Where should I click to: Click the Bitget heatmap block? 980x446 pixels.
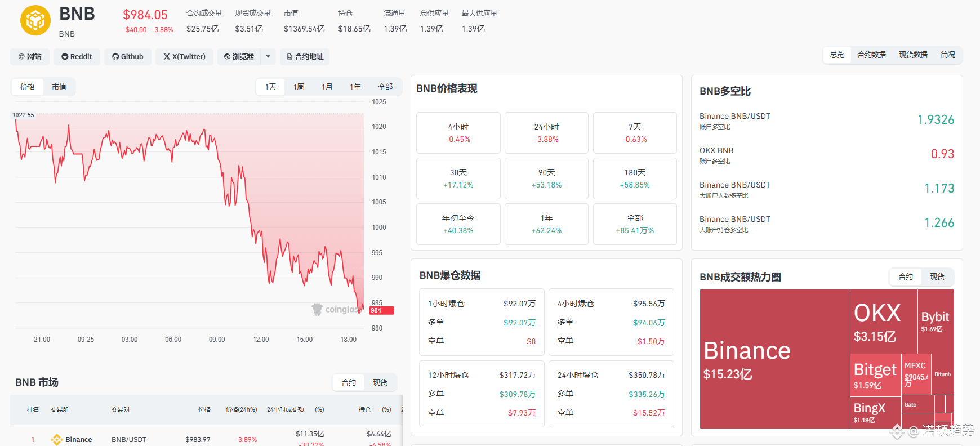point(875,374)
